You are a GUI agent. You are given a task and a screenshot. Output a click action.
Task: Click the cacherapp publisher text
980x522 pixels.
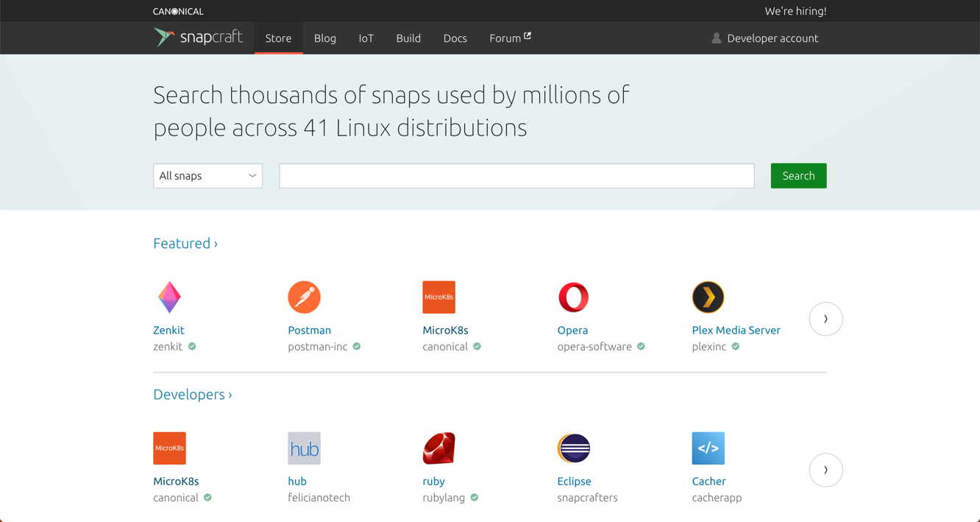(717, 498)
